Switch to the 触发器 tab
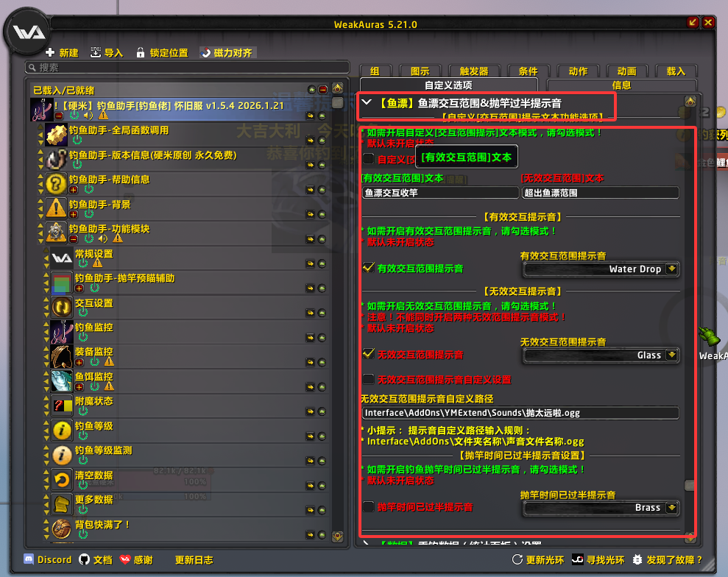This screenshot has width=728, height=577. (x=474, y=71)
